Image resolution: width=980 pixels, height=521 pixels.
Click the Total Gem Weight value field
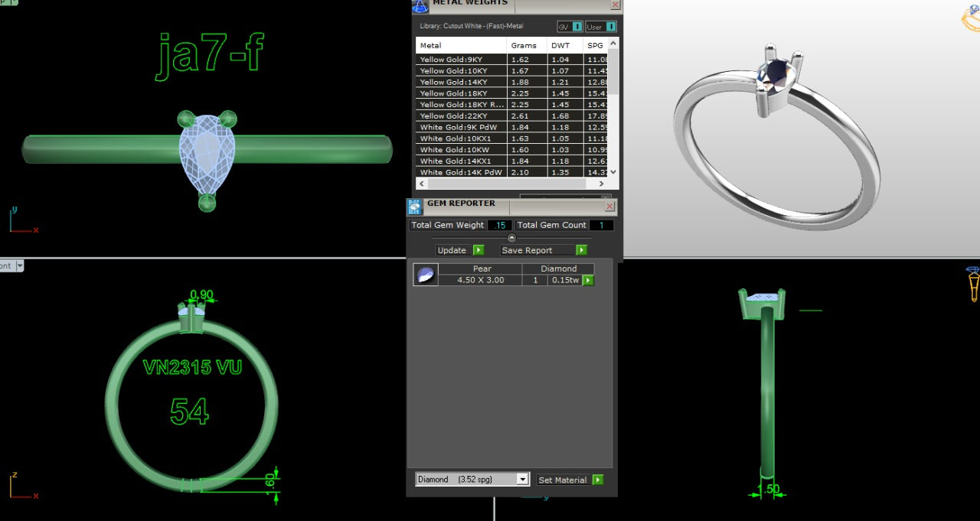coord(500,225)
